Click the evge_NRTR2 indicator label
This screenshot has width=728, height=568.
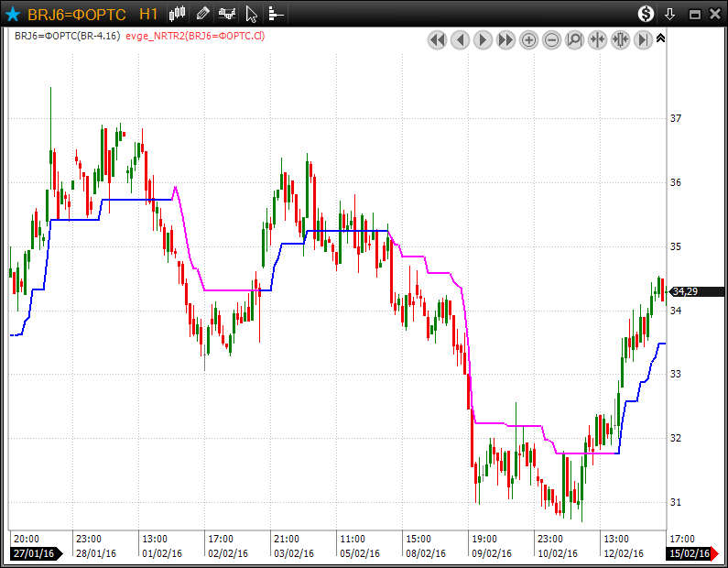(195, 36)
